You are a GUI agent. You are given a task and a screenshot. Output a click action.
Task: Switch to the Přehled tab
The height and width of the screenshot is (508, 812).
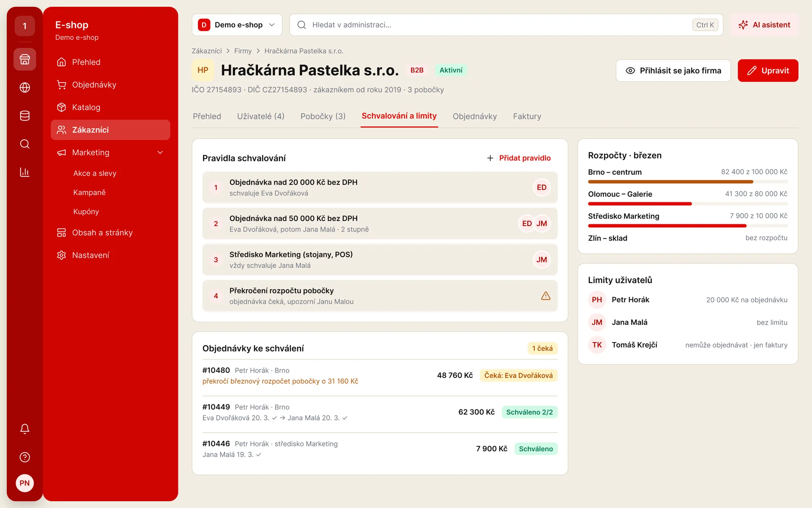[207, 116]
